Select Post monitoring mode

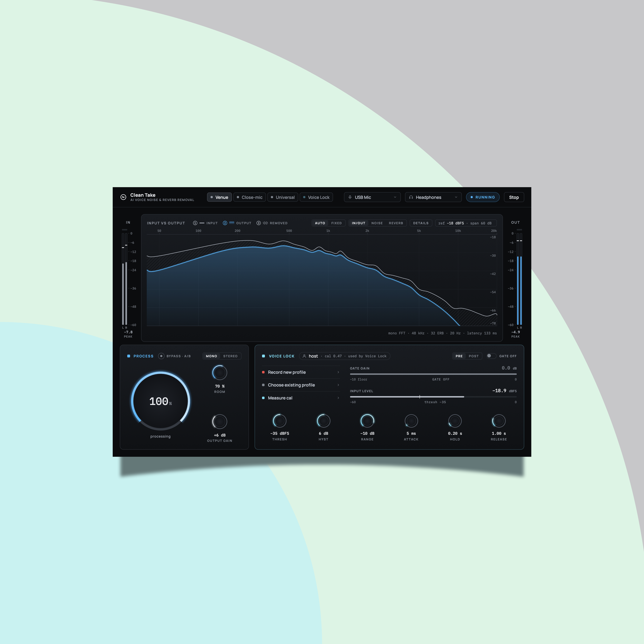click(474, 356)
